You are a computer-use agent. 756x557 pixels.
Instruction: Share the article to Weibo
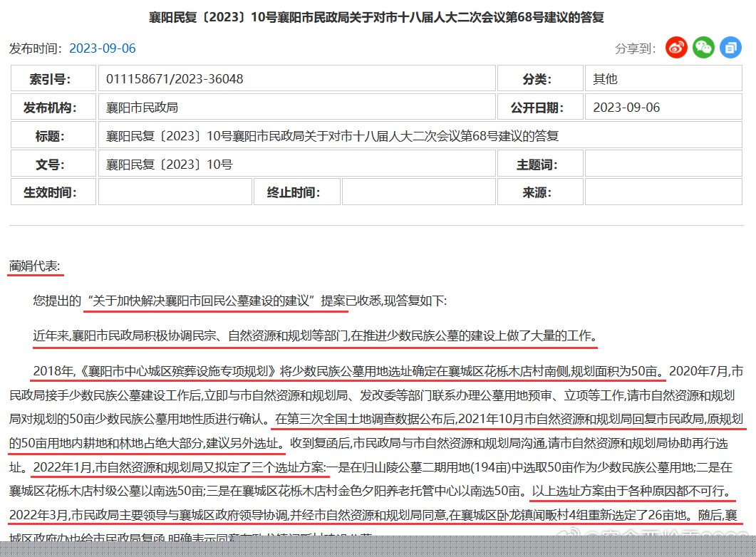click(676, 48)
